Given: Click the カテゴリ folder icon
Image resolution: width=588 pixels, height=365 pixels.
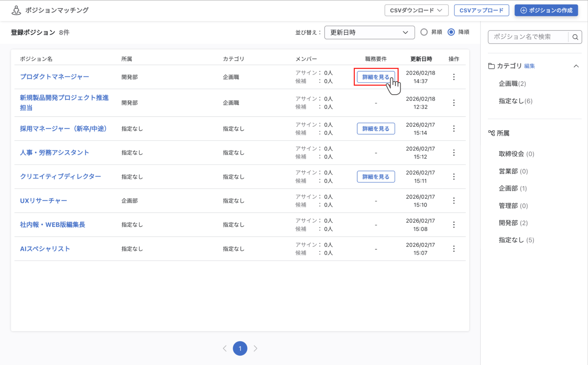Looking at the screenshot, I should pos(492,66).
